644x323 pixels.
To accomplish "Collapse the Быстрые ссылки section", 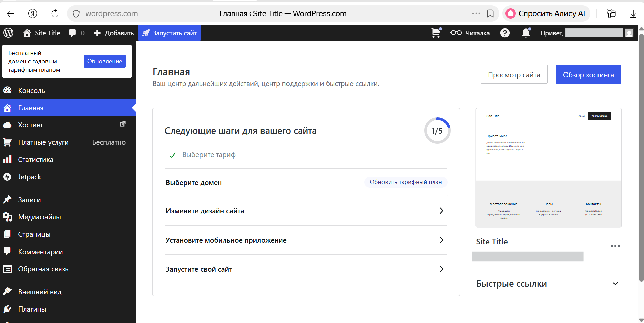I will [615, 284].
